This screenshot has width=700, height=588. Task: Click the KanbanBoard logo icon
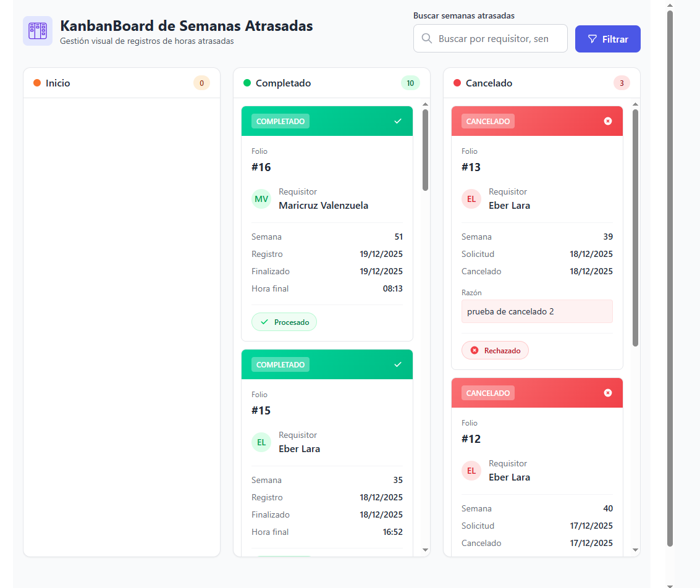(x=38, y=31)
